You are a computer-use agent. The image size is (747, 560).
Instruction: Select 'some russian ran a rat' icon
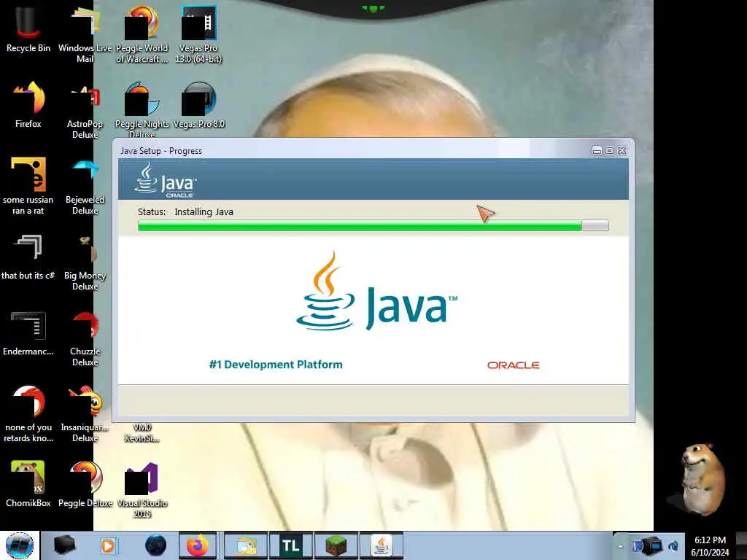(28, 186)
